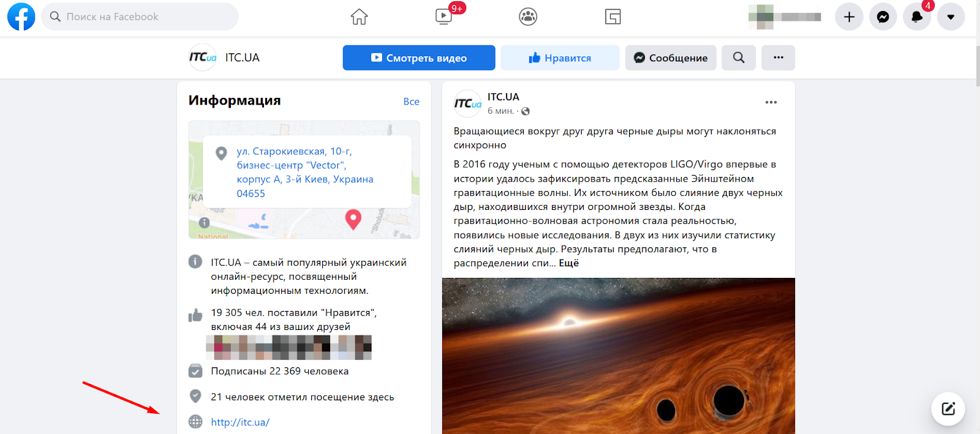Click the ITC.UA author name in post

point(503,97)
